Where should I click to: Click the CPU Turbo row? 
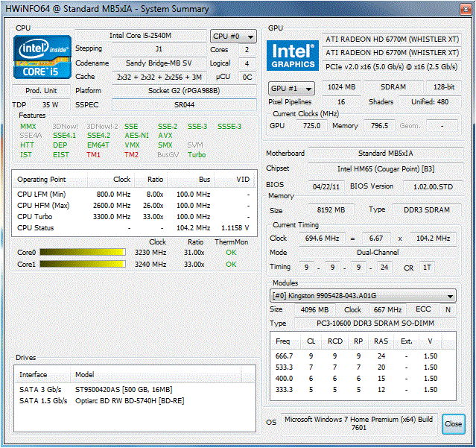tap(134, 217)
